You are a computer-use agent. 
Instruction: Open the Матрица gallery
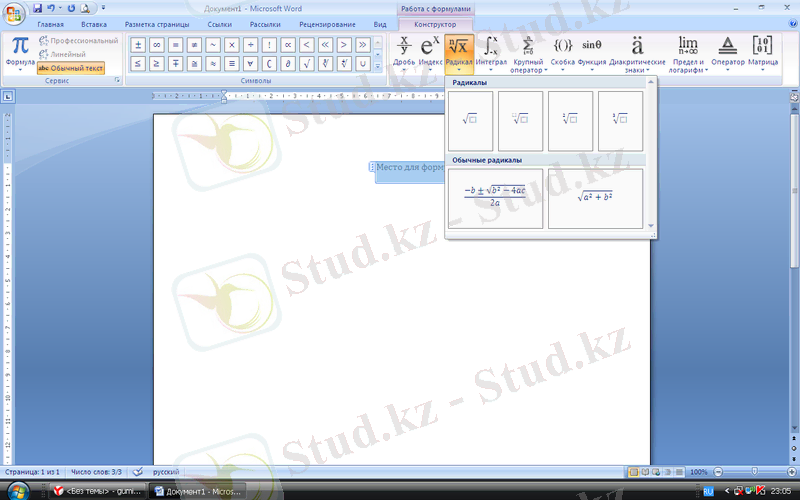tap(763, 53)
